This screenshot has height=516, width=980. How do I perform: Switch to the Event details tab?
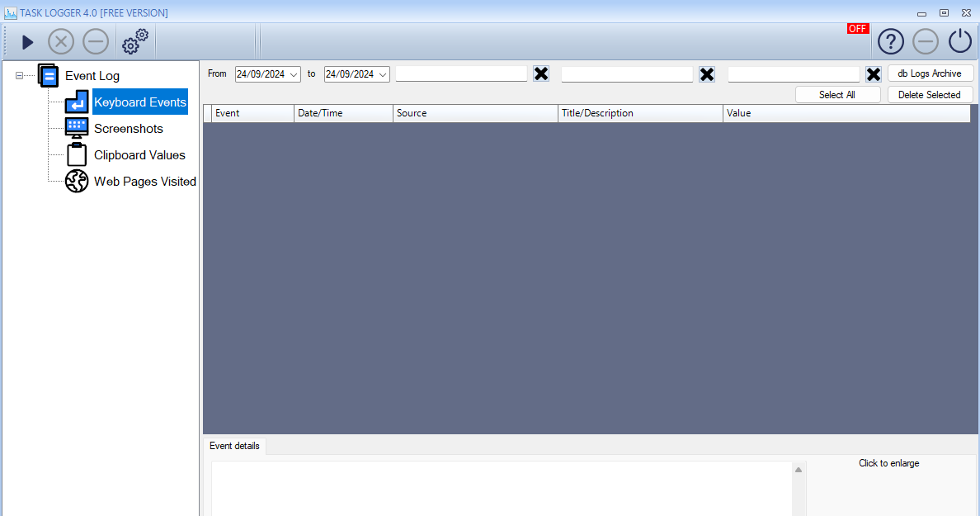[x=234, y=446]
